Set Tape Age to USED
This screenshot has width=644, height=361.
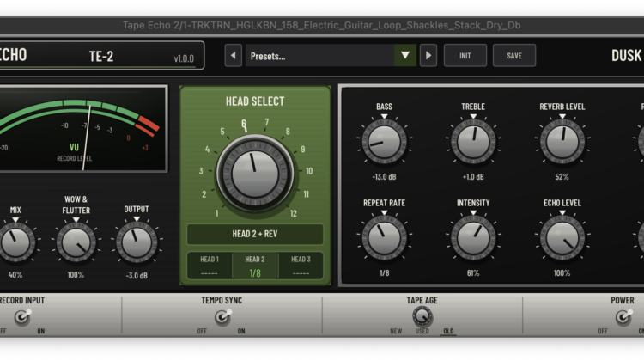(x=422, y=331)
